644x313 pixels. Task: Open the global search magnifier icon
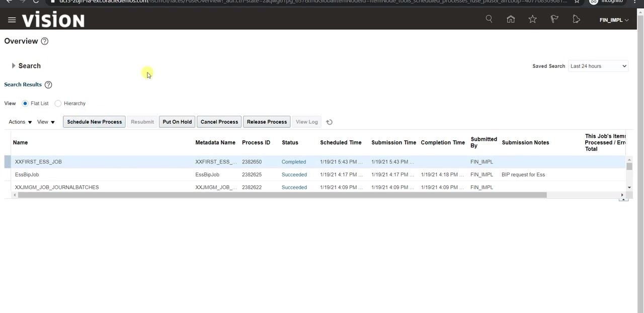pyautogui.click(x=489, y=19)
